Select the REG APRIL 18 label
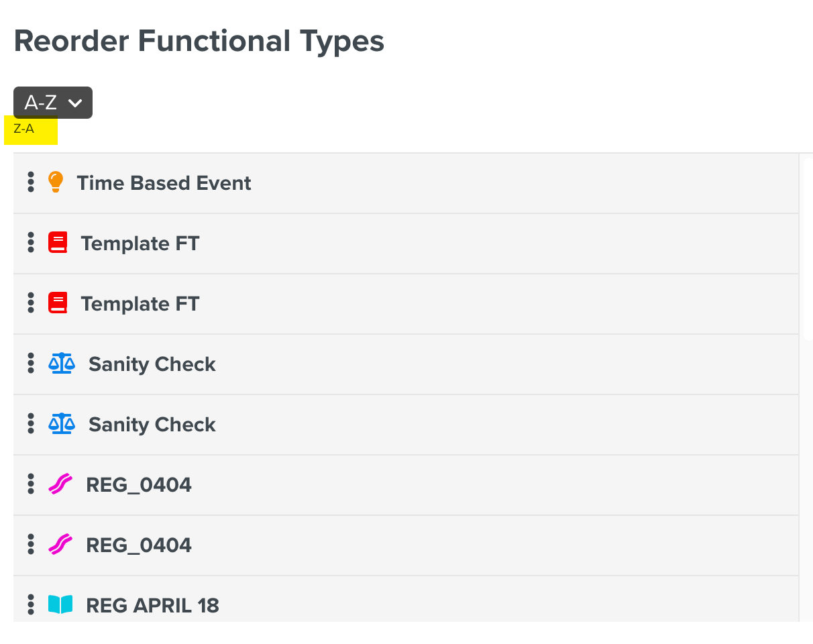813x644 pixels. tap(152, 606)
